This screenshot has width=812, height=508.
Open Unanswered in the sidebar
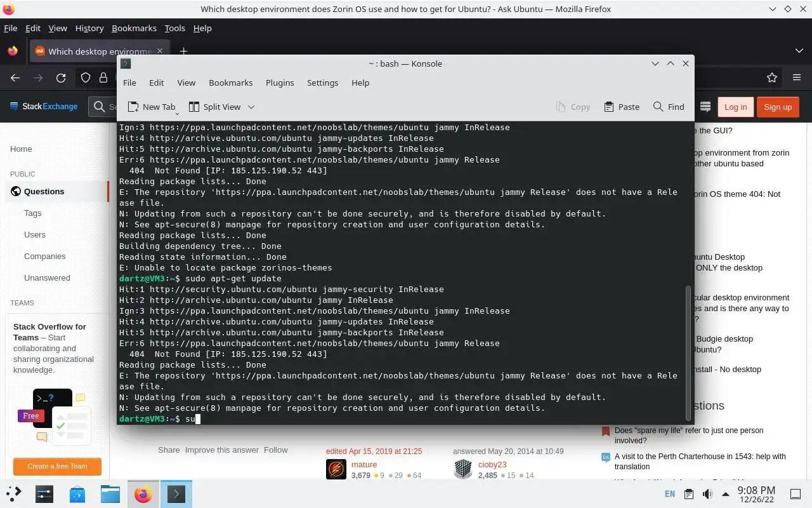(x=47, y=277)
